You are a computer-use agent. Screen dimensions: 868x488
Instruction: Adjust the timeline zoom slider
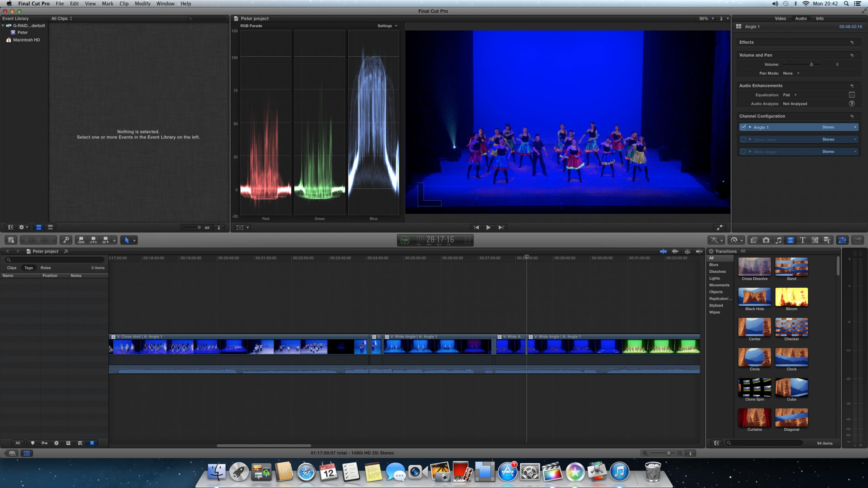pos(669,453)
